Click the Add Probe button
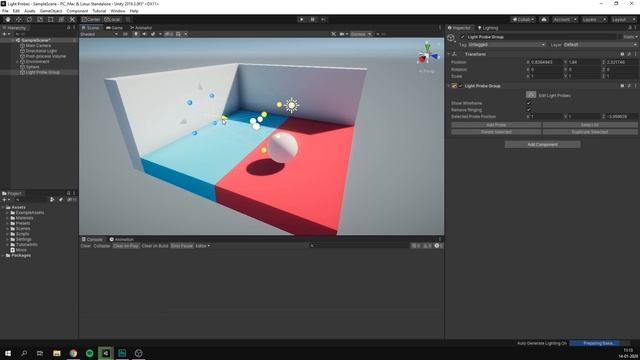640x360 pixels. tap(496, 125)
